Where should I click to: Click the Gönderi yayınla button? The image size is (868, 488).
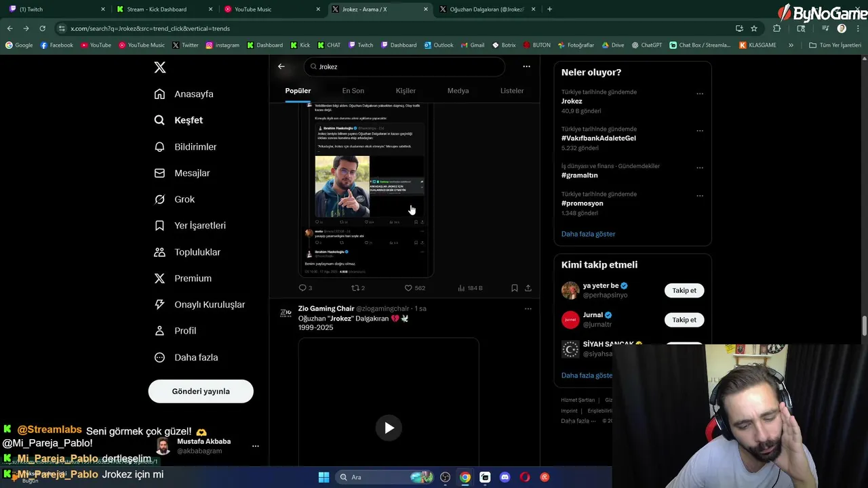coord(201,391)
